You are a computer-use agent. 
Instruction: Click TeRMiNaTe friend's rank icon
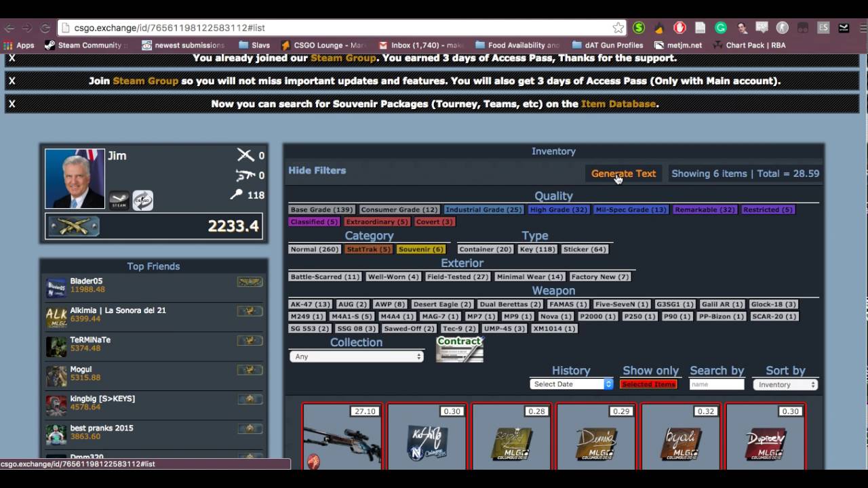(x=250, y=340)
